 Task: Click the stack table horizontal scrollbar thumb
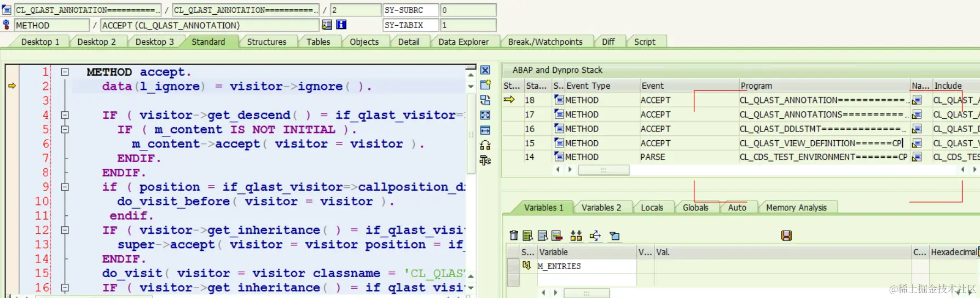(x=604, y=170)
